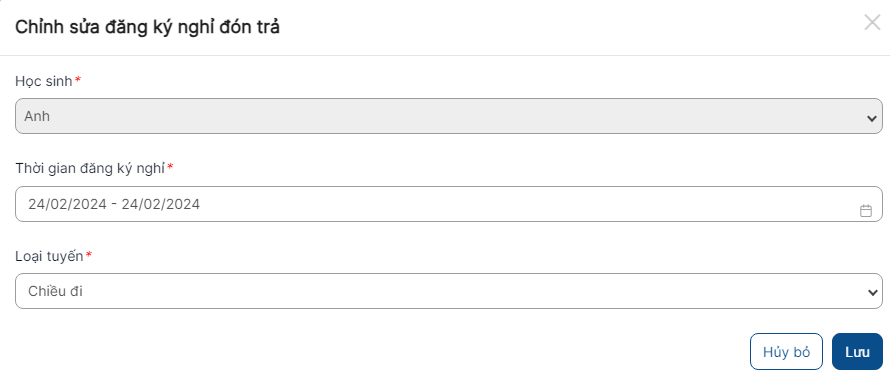Click the red asterisk beside Học sinh
890x383 pixels.
pyautogui.click(x=78, y=80)
